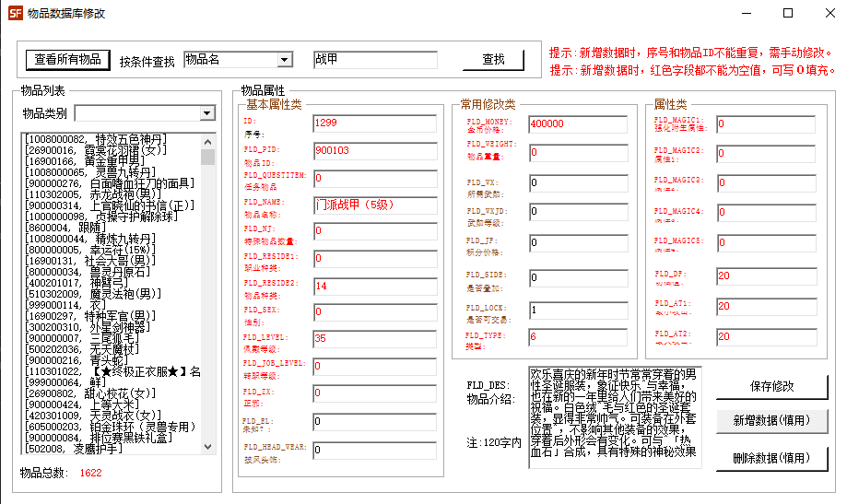The width and height of the screenshot is (847, 504).
Task: Click the ID field showing 1299
Action: click(x=374, y=123)
